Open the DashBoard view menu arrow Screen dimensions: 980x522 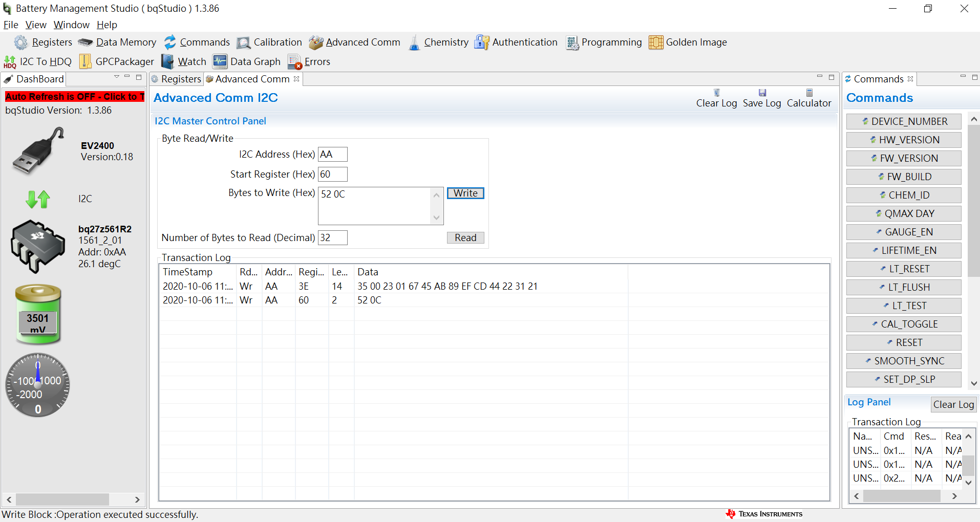point(117,77)
